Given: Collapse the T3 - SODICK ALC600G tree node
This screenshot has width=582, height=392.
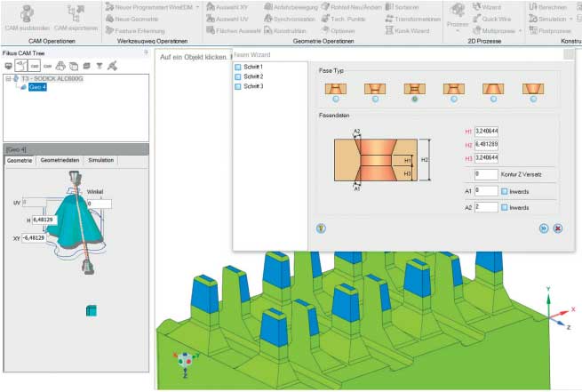Looking at the screenshot, I should click(x=7, y=78).
